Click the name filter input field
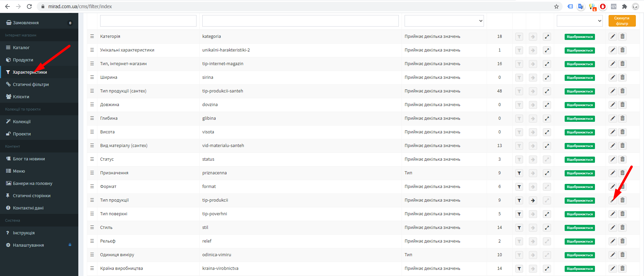This screenshot has height=276, width=644. click(148, 21)
